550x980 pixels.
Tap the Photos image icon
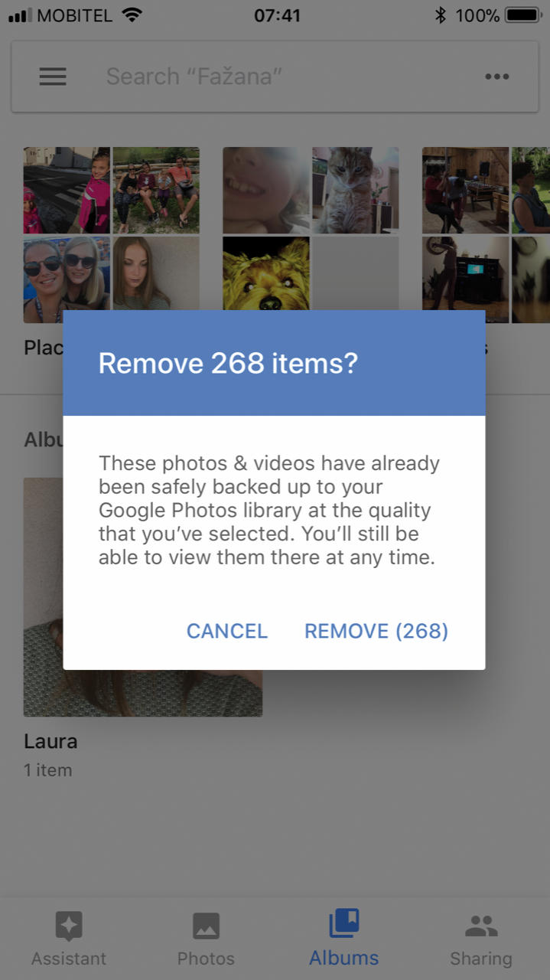point(206,926)
